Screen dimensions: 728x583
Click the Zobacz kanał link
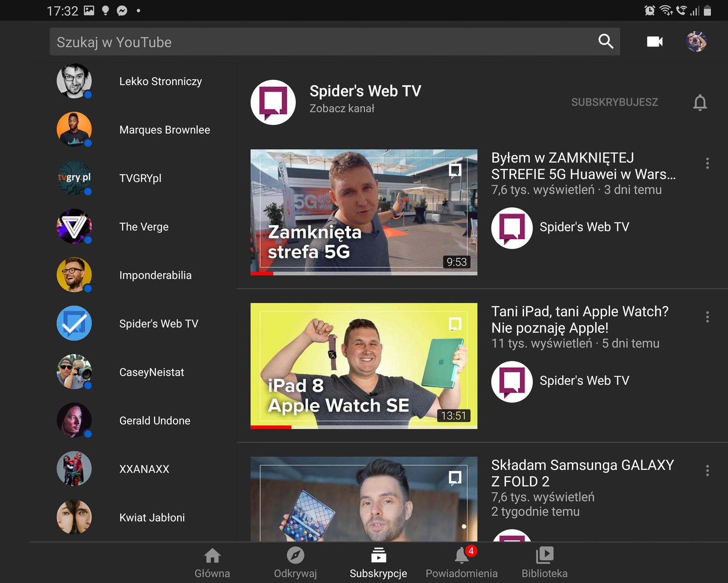(342, 109)
